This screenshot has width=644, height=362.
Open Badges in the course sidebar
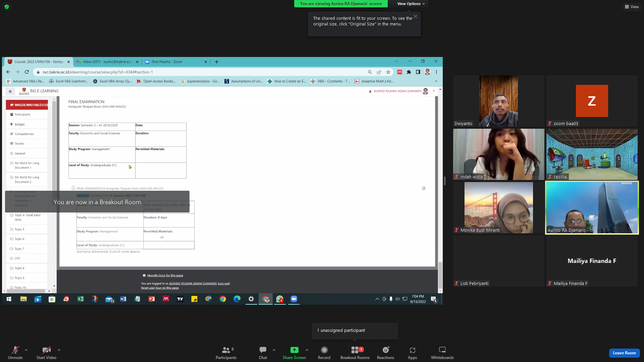click(26, 124)
